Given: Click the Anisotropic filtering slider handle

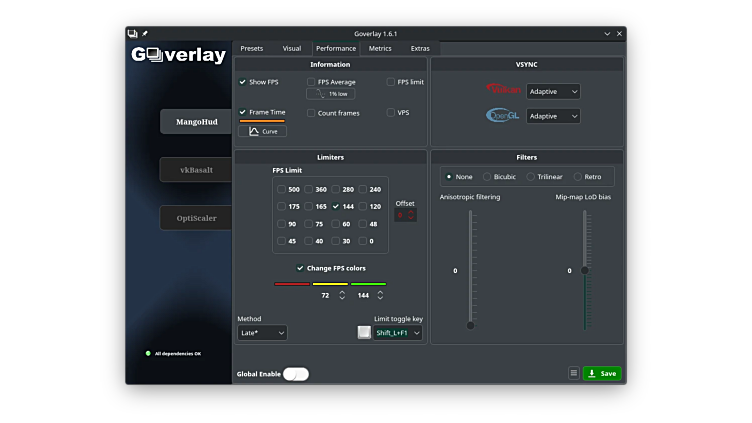Looking at the screenshot, I should [470, 324].
